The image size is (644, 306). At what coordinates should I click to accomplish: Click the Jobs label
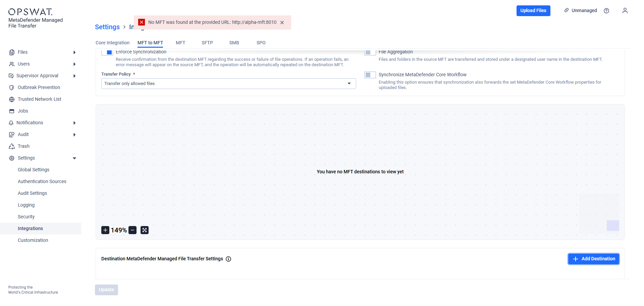tap(23, 111)
